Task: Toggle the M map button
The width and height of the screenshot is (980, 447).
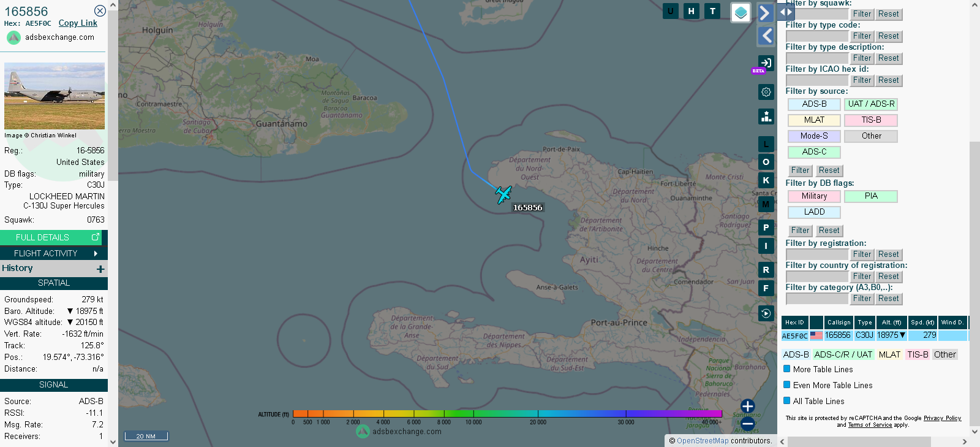Action: [x=766, y=204]
